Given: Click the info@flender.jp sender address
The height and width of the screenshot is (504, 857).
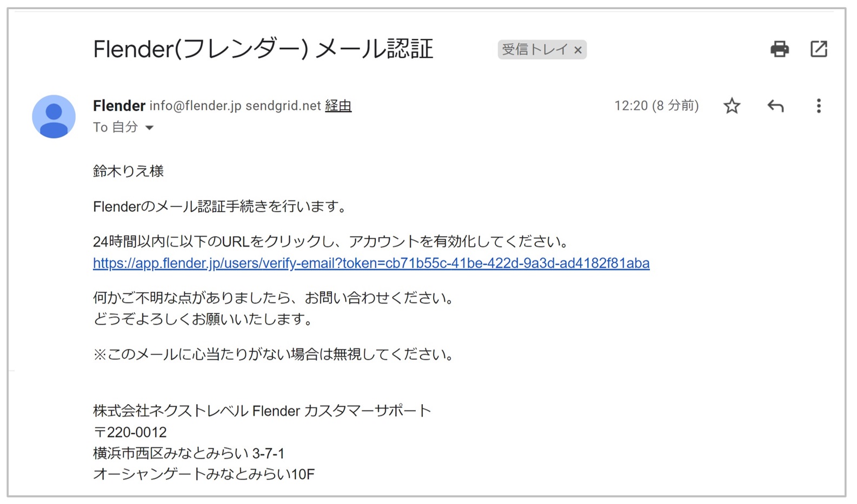Looking at the screenshot, I should (195, 106).
